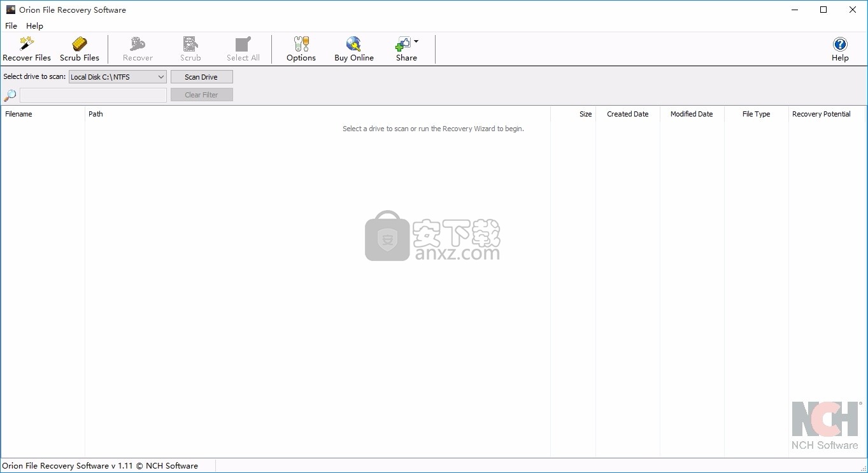
Task: Click the Scan Drive button
Action: click(x=201, y=77)
